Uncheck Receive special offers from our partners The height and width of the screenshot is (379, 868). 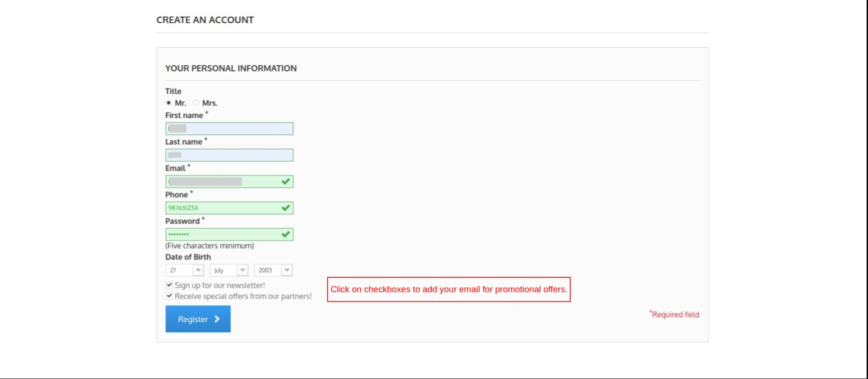pos(169,296)
